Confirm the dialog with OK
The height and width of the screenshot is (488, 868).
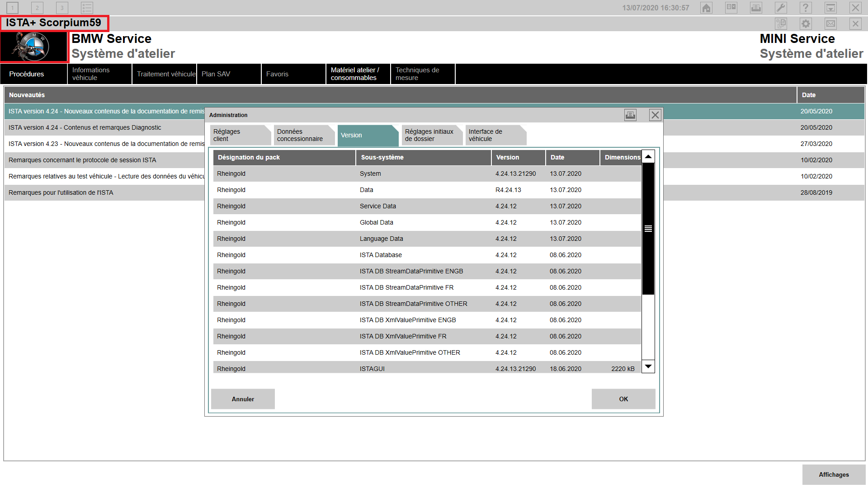pyautogui.click(x=623, y=399)
